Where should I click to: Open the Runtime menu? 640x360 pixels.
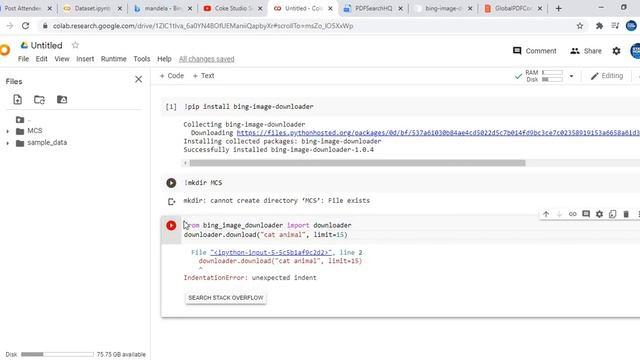point(113,59)
